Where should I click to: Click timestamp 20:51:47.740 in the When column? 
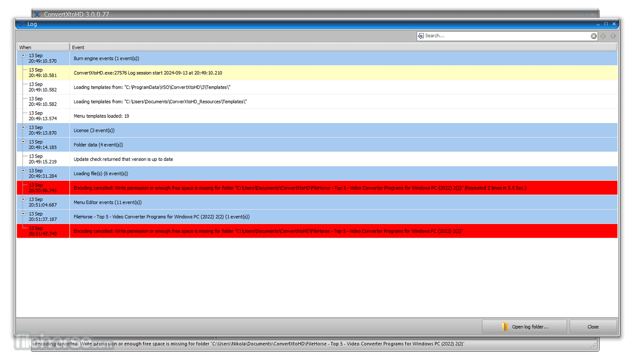43,234
